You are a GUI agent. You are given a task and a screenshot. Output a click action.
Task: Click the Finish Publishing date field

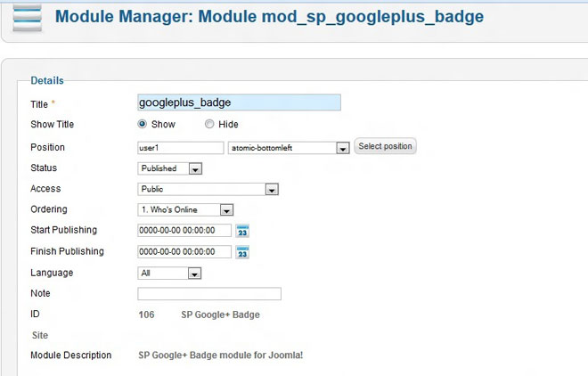pyautogui.click(x=184, y=252)
